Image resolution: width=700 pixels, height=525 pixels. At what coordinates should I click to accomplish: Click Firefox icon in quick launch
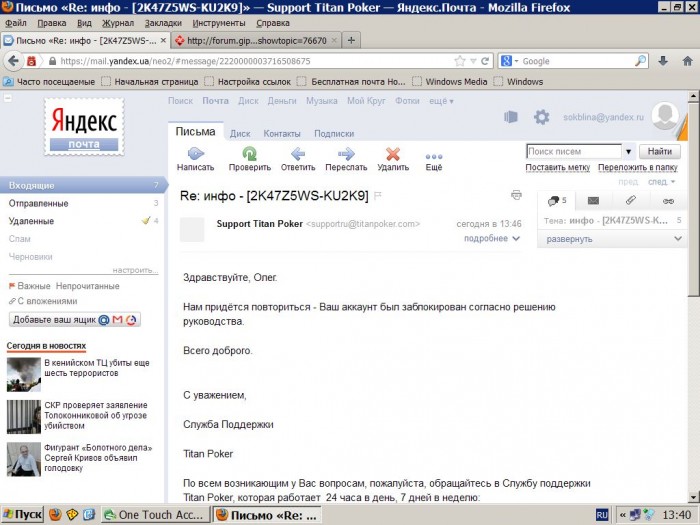pyautogui.click(x=55, y=515)
